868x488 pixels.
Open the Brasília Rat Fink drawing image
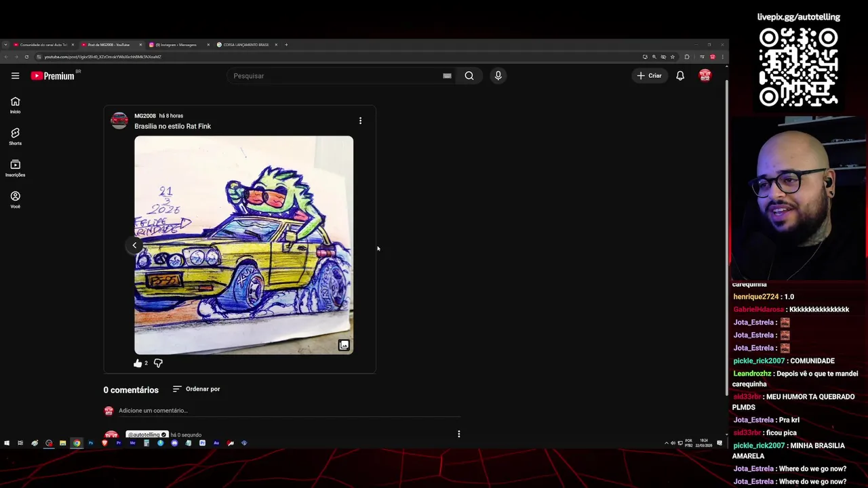(243, 245)
